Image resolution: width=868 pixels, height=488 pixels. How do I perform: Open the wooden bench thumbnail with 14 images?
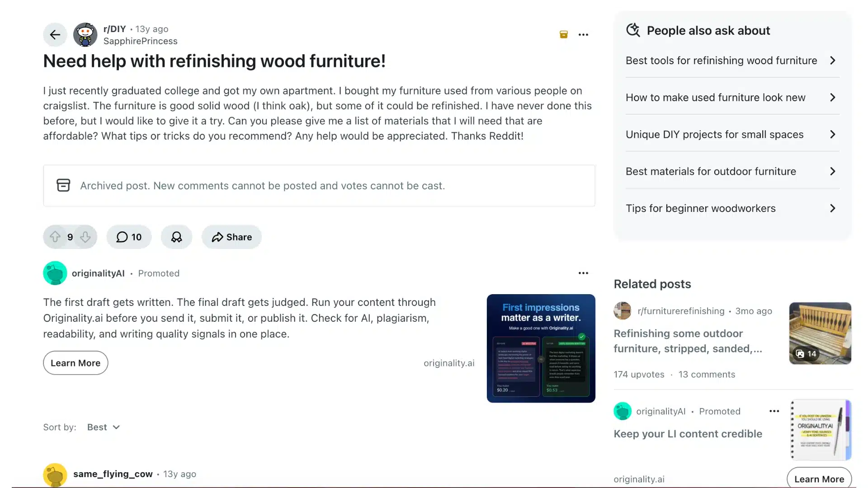820,333
